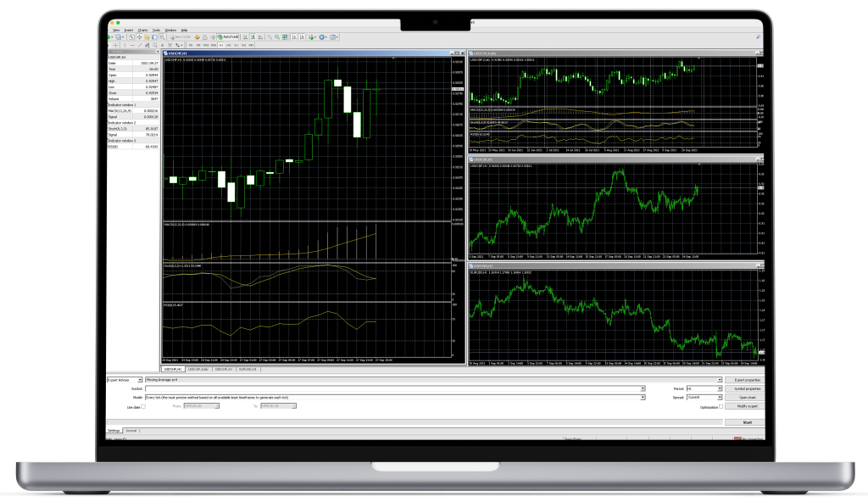This screenshot has height=502, width=868.
Task: Draw a horizontal line tool
Action: click(132, 46)
